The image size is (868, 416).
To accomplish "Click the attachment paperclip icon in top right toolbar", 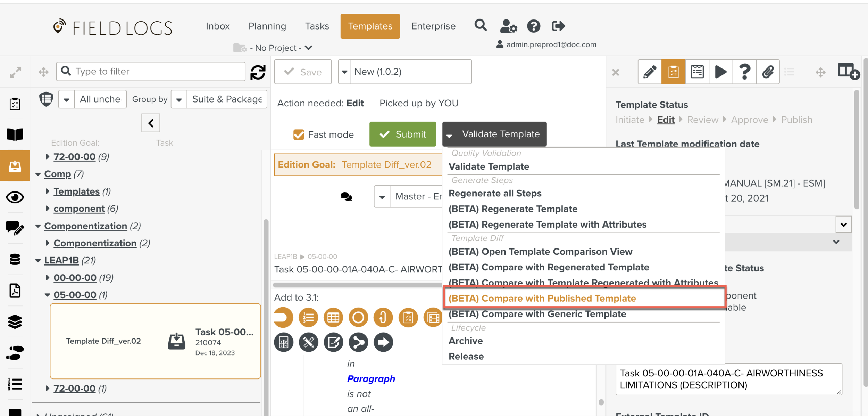I will coord(768,72).
